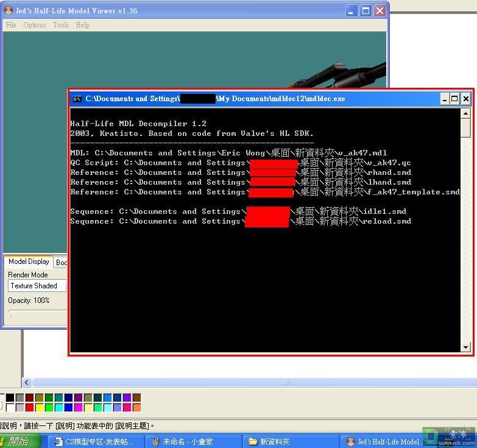Open Tools menu in Half-Life Model Viewer
The width and height of the screenshot is (477, 448).
coord(61,25)
